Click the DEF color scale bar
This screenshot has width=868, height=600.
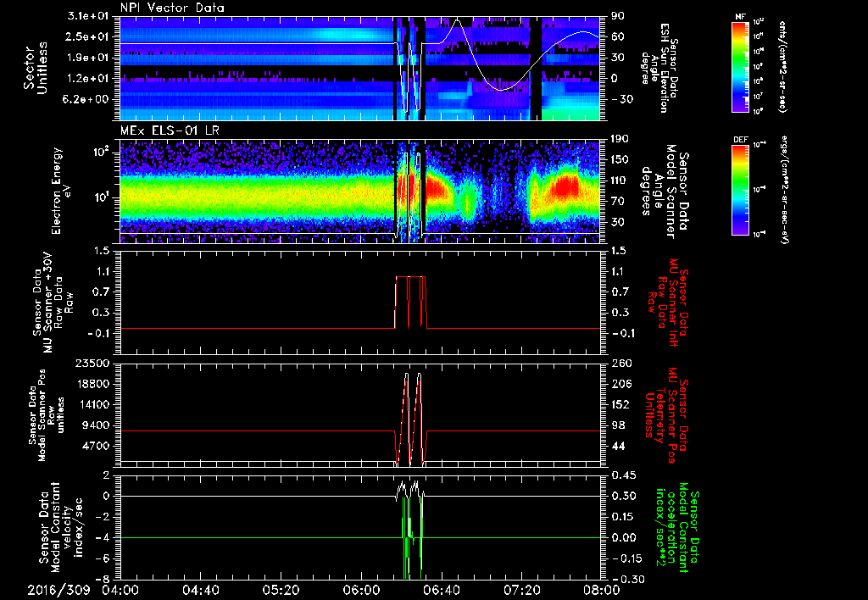tap(741, 190)
